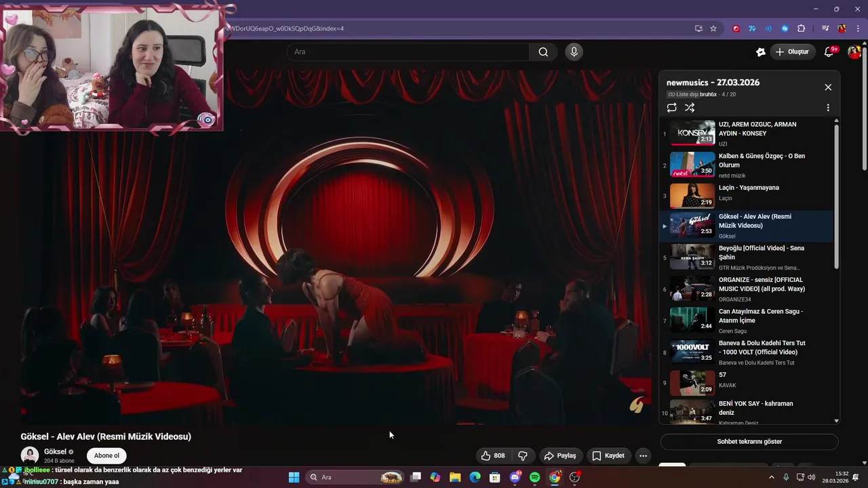Switch to Chrome on the taskbar
This screenshot has width=868, height=488.
555,477
